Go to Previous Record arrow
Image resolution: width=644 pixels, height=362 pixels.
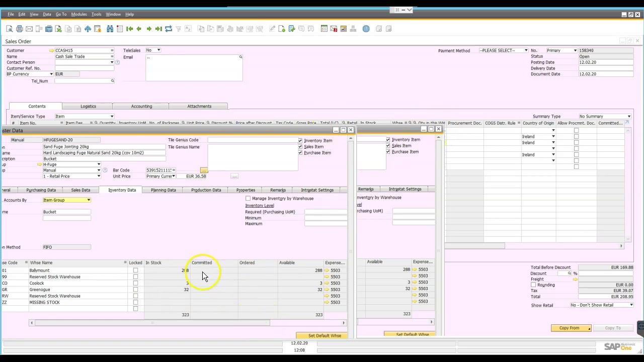pyautogui.click(x=139, y=29)
